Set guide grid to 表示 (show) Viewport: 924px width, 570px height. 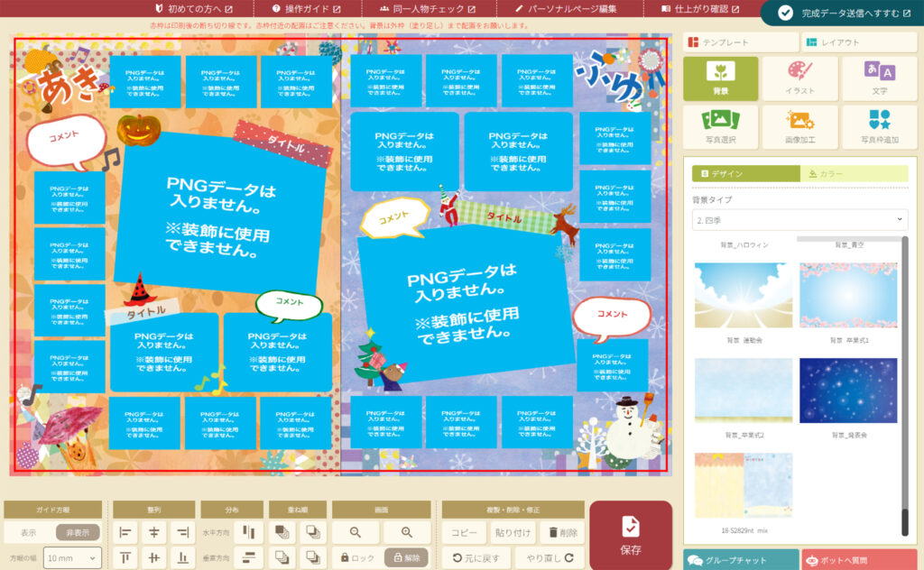coord(29,532)
